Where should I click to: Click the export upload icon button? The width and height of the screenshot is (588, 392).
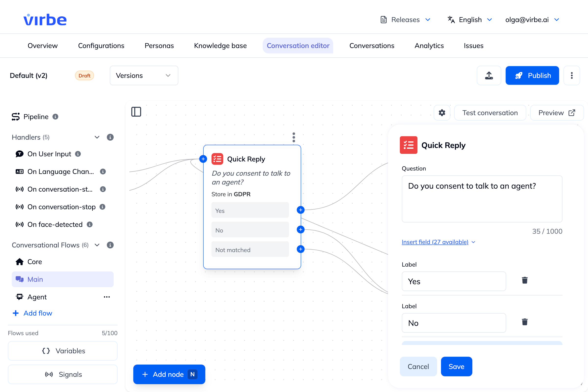tap(489, 75)
